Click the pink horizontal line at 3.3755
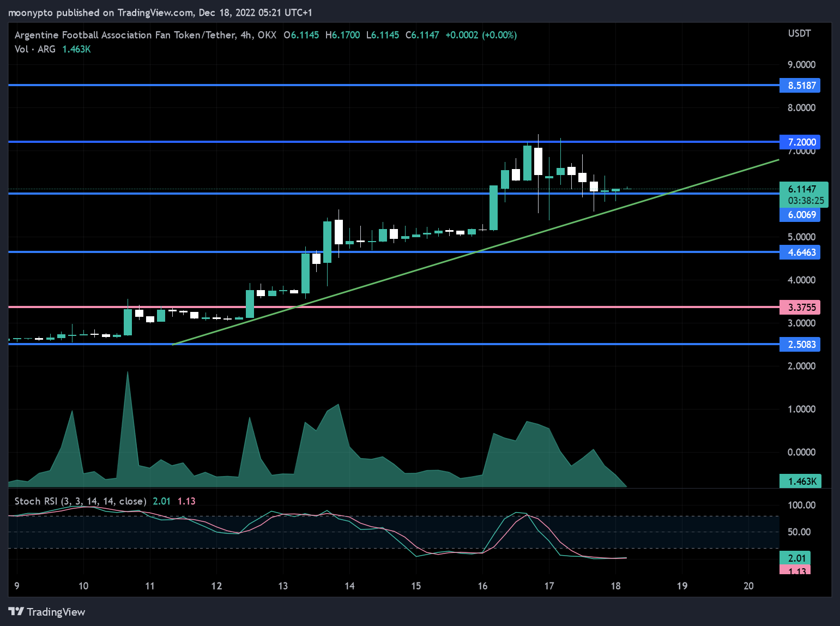 [394, 307]
